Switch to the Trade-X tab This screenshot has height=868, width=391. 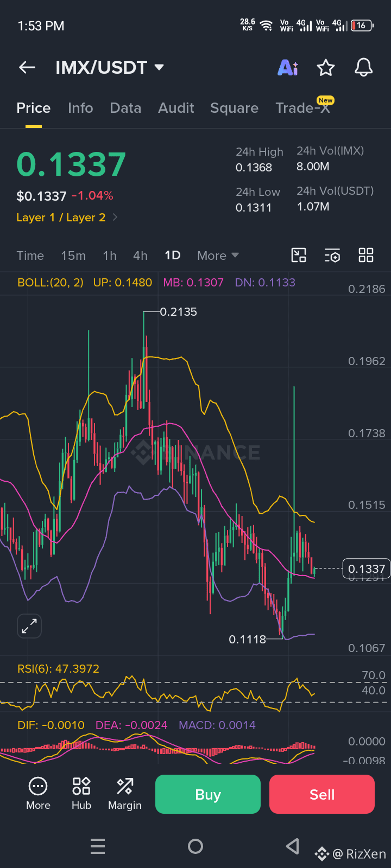pyautogui.click(x=302, y=108)
